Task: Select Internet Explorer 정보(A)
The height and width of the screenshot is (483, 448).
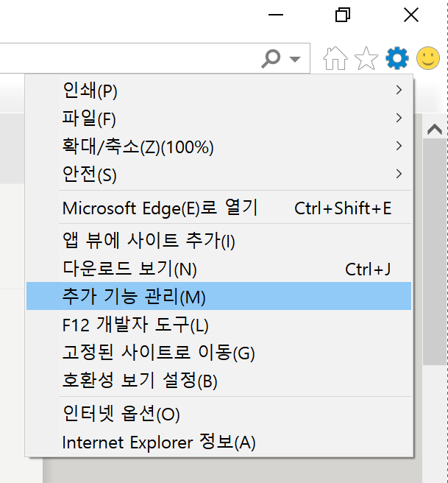Action: [218, 442]
